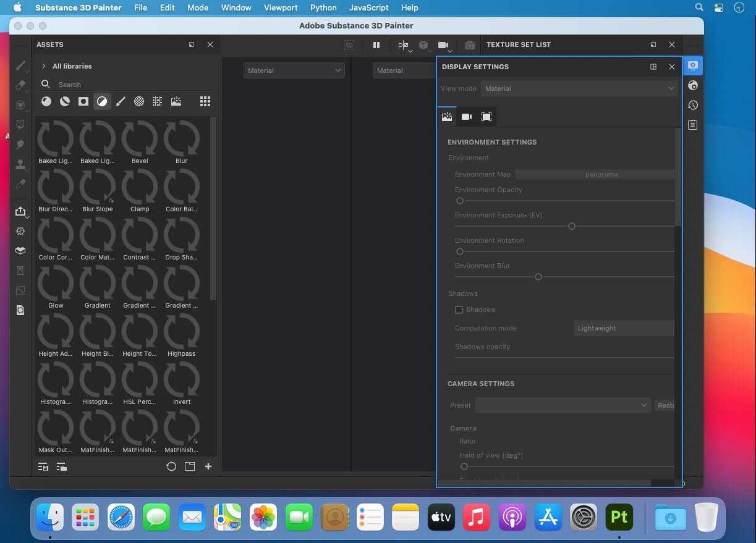Switch to grid view icon in Assets
Viewport: 756px width, 543px height.
point(205,101)
